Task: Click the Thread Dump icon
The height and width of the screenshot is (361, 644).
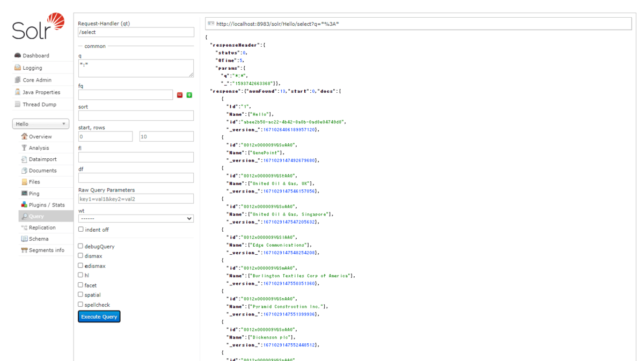Action: pos(18,105)
